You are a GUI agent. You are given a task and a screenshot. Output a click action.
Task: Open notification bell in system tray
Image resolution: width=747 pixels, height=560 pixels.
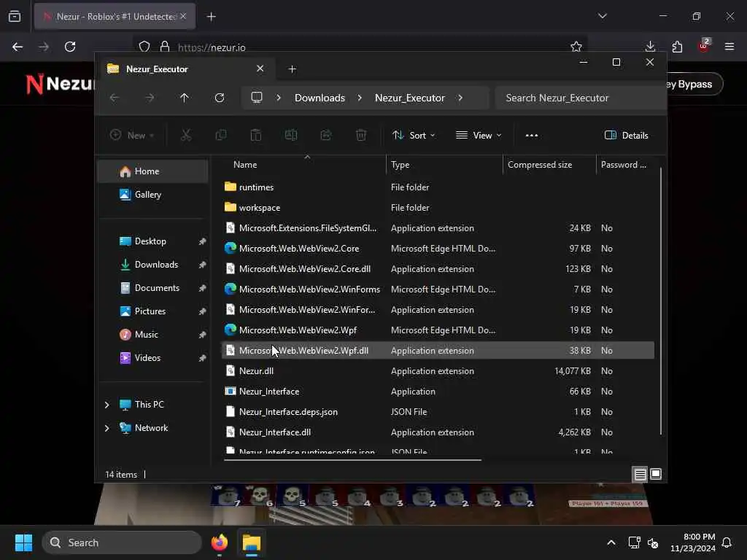click(727, 542)
